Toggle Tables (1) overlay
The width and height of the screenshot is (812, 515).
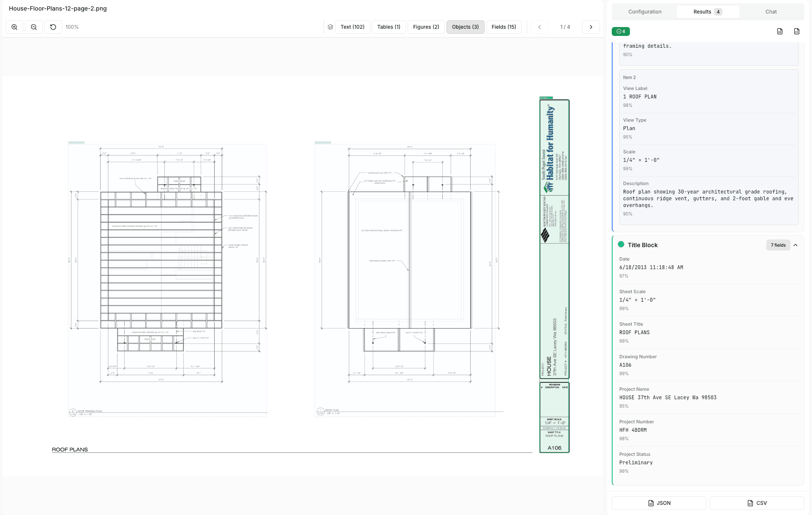click(389, 27)
